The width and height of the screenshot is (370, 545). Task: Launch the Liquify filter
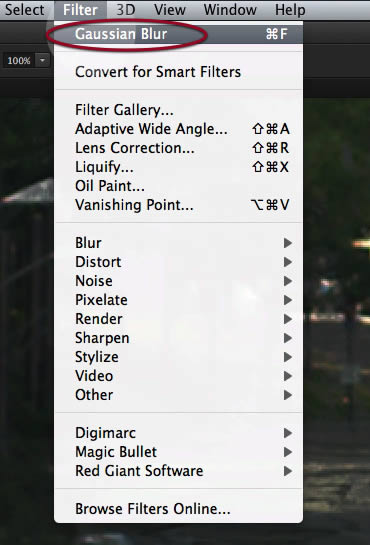[179, 167]
